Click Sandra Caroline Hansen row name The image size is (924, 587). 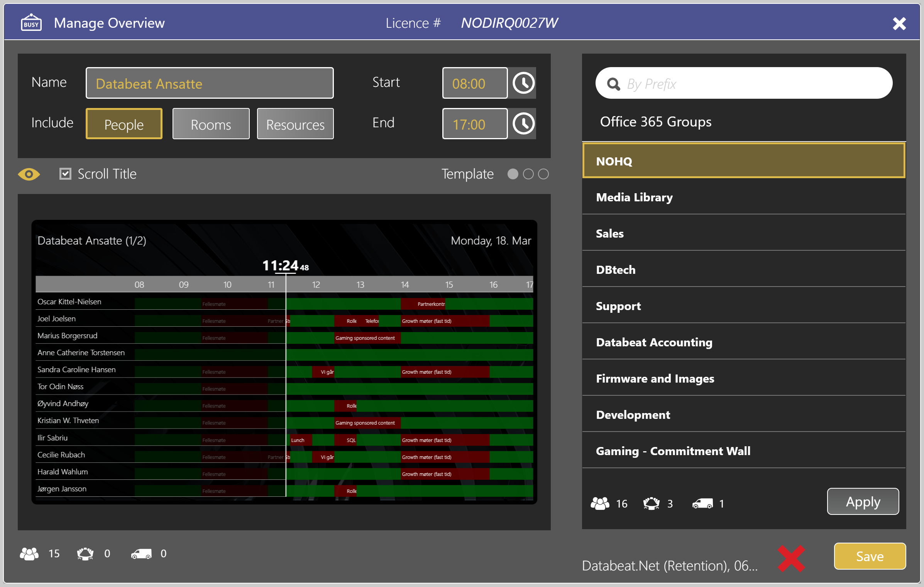coord(76,369)
